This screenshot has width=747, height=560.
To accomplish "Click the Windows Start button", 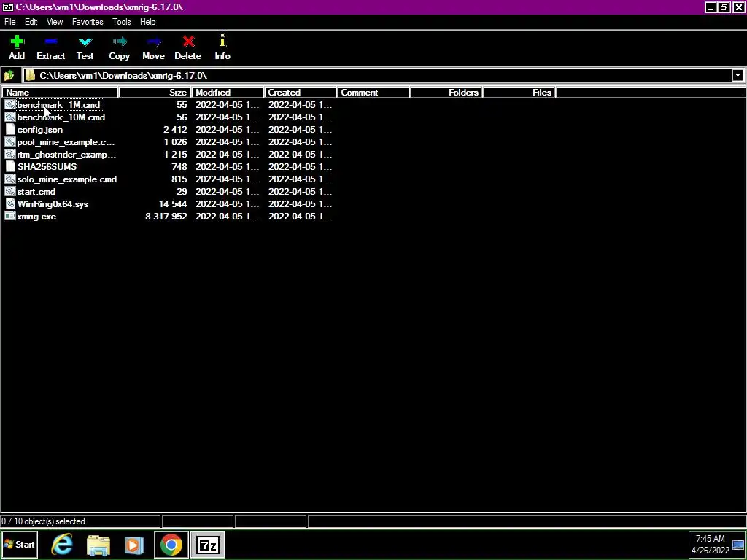I will pyautogui.click(x=20, y=545).
